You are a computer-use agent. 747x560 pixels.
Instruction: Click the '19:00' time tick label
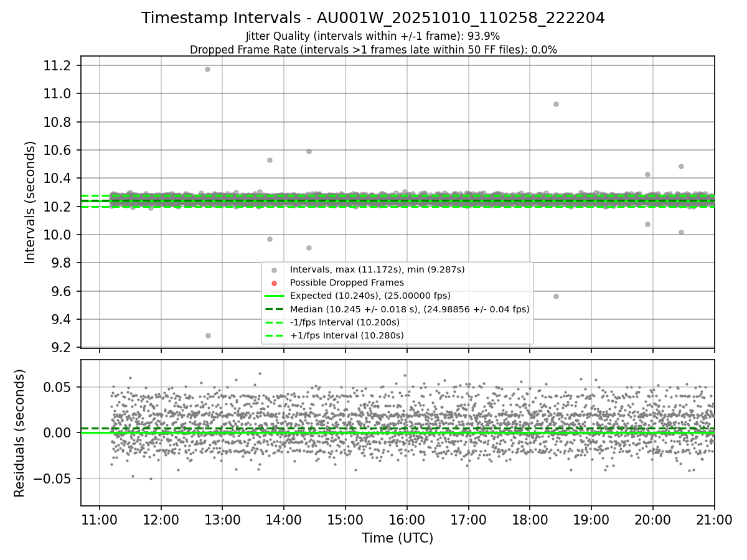coord(591,519)
